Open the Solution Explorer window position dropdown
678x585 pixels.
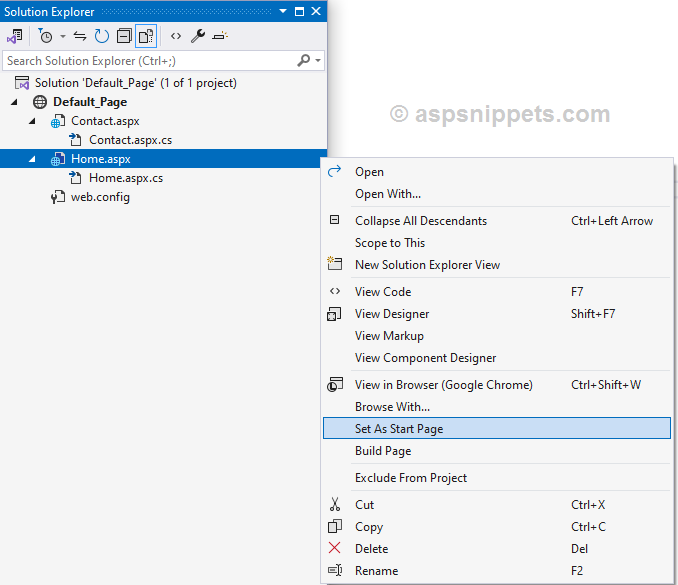pyautogui.click(x=283, y=11)
